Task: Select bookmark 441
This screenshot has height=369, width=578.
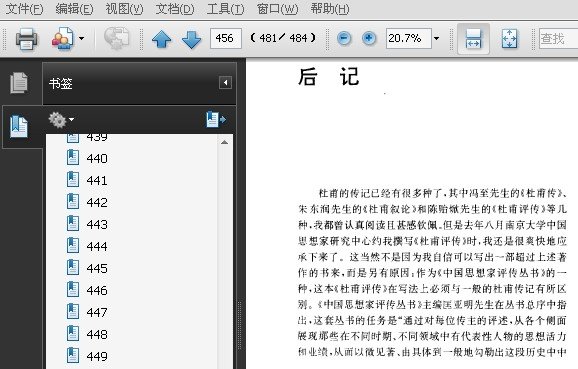Action: [97, 181]
